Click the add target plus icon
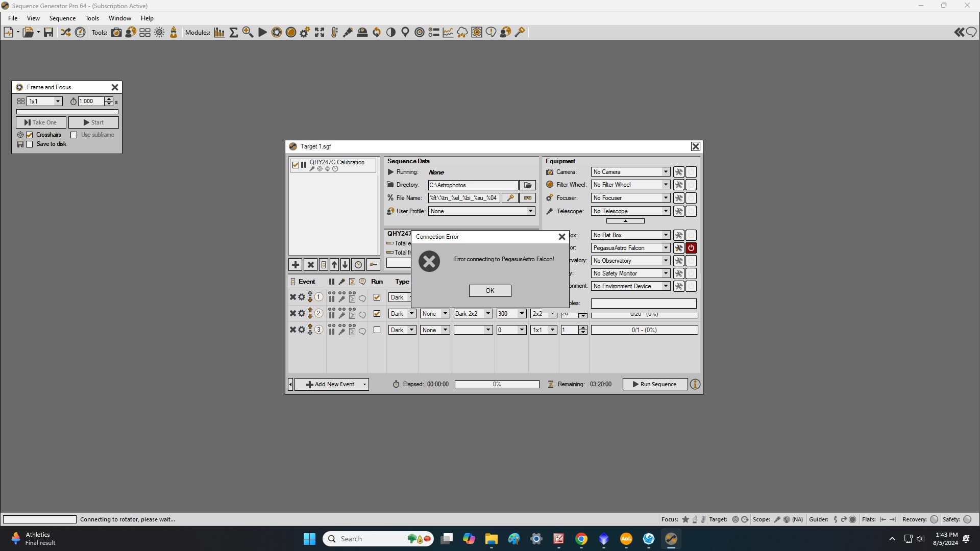The height and width of the screenshot is (551, 980). click(x=295, y=265)
